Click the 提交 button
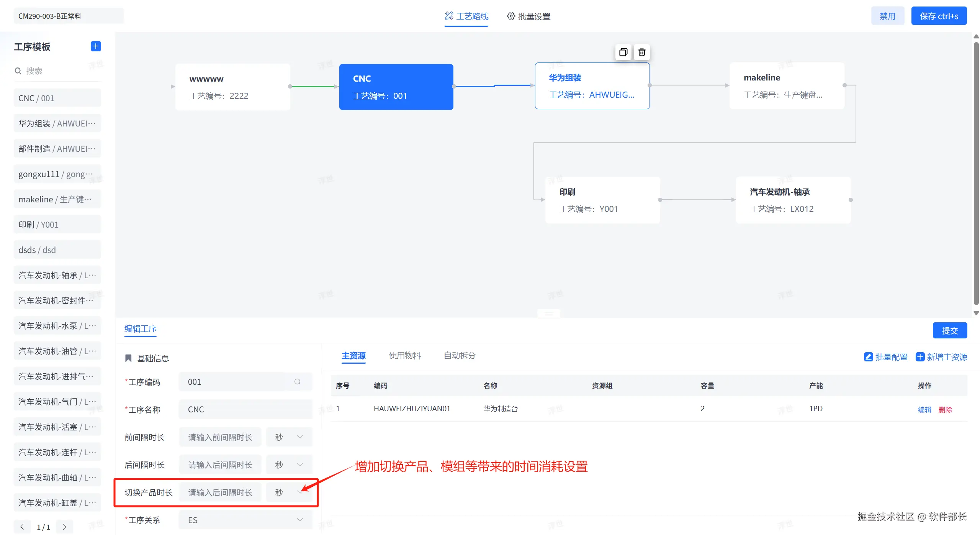The width and height of the screenshot is (980, 535). (x=949, y=330)
